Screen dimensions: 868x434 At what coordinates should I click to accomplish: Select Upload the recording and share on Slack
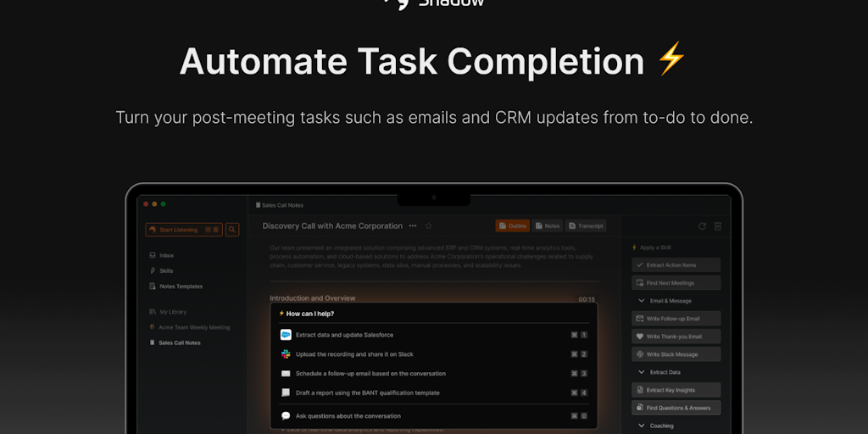click(x=434, y=354)
